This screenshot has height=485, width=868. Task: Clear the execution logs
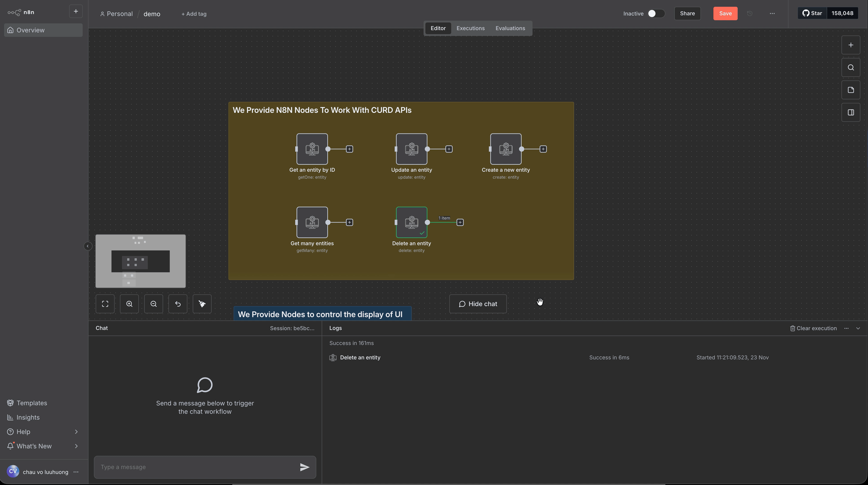813,328
